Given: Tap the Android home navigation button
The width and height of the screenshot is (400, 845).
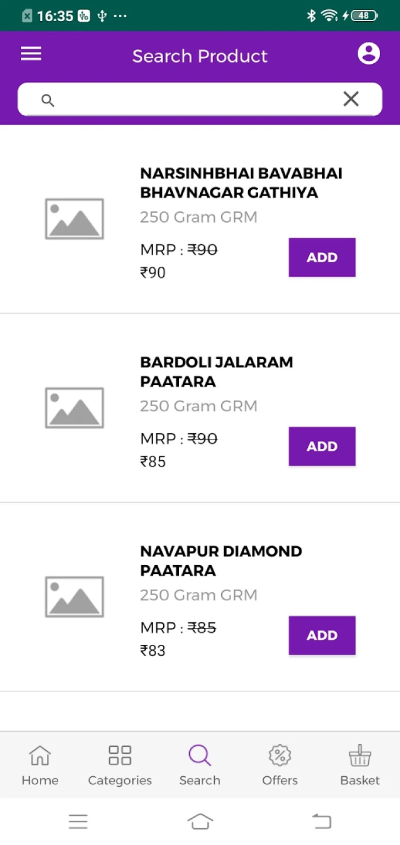Looking at the screenshot, I should (200, 822).
